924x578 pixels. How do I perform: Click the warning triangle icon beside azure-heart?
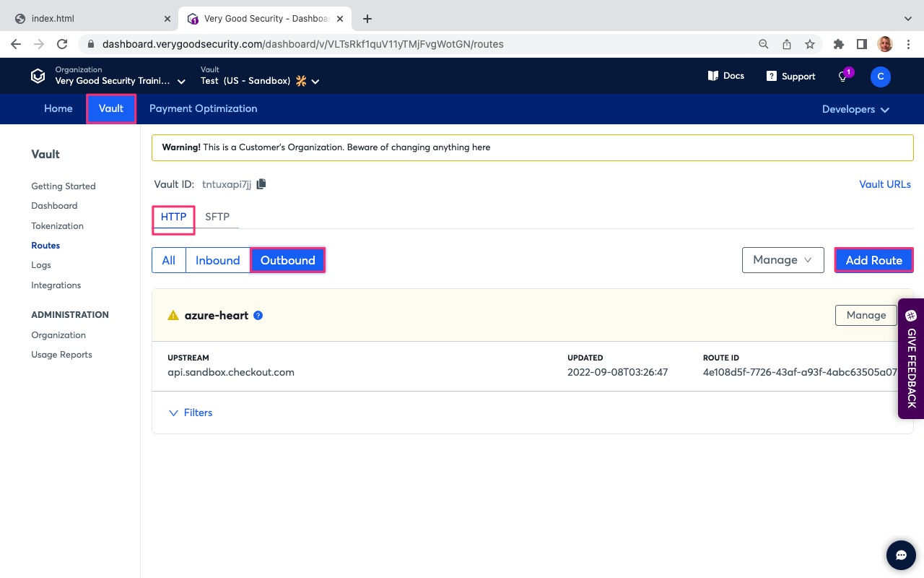173,316
